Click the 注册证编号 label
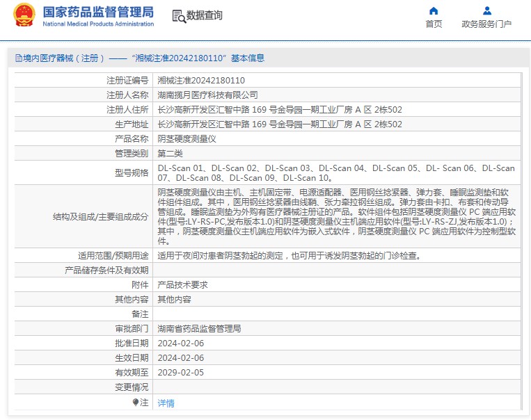The width and height of the screenshot is (531, 420). click(x=127, y=81)
